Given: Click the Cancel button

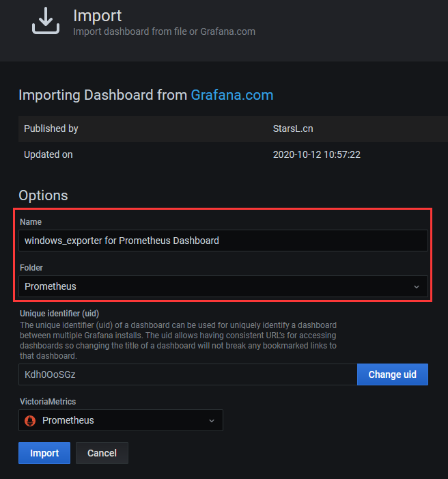Looking at the screenshot, I should tap(102, 453).
